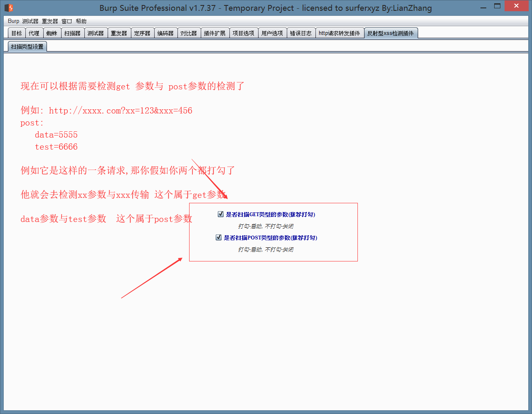Switch to the 目标 tab

[17, 33]
